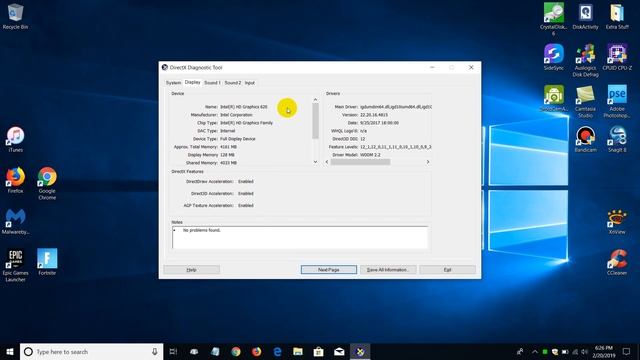Image resolution: width=640 pixels, height=360 pixels.
Task: Open the Adobe Photoshop Elements shortcut
Action: (617, 102)
